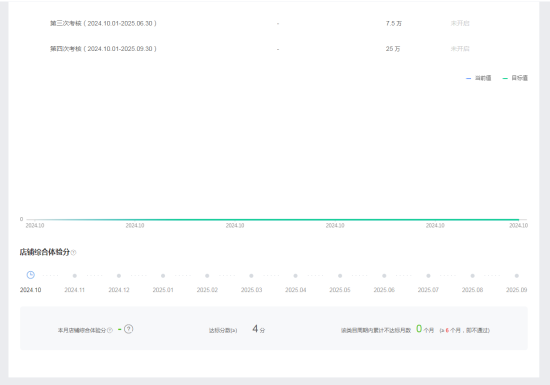Image resolution: width=550 pixels, height=385 pixels.
Task: Select the 2025.03 timeline dot
Action: [x=251, y=276]
